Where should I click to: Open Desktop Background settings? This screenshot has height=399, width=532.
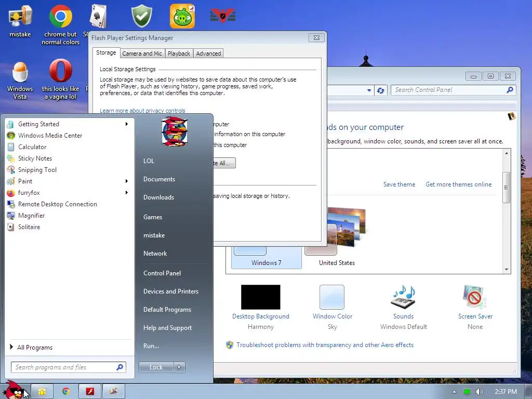261,308
